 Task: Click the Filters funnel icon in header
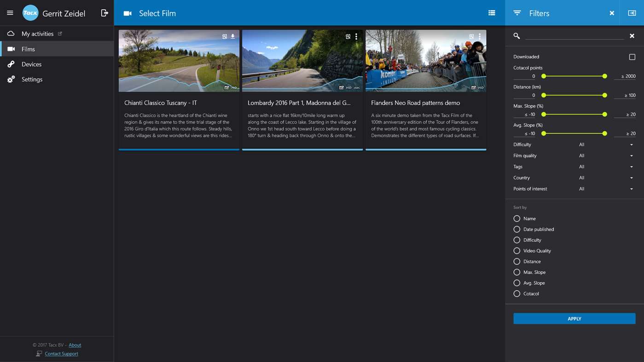517,13
